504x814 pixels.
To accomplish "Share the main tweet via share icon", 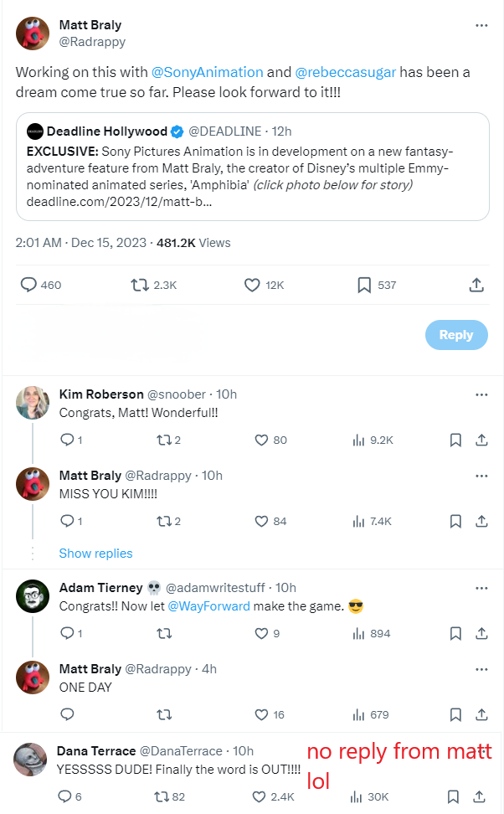I will (476, 286).
